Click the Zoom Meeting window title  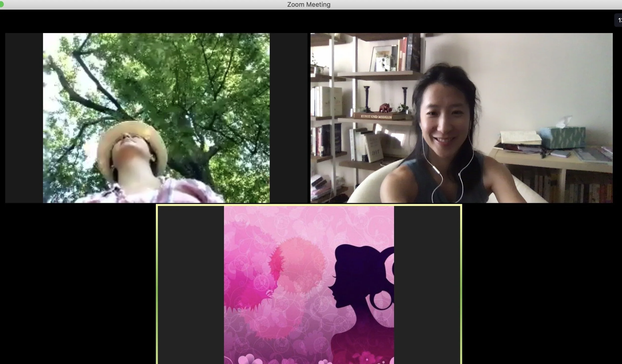(309, 4)
